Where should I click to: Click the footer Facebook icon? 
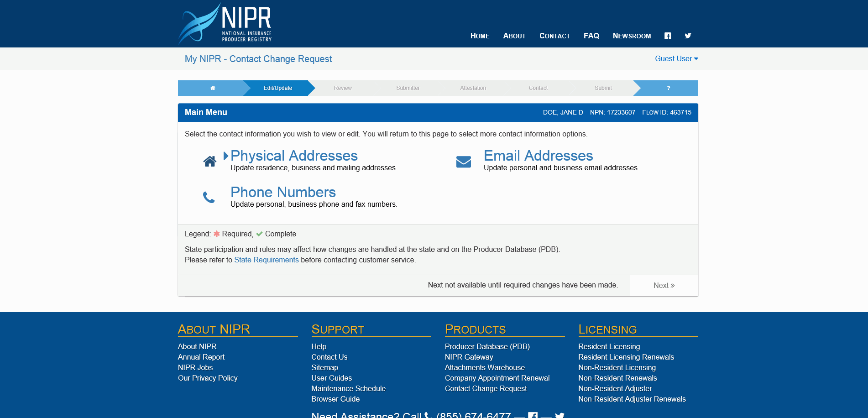coord(533,415)
